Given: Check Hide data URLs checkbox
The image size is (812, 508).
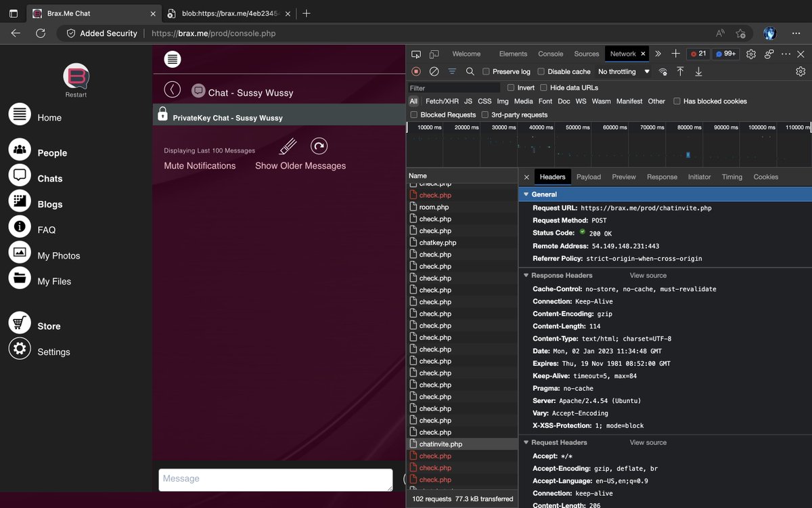Looking at the screenshot, I should click(x=544, y=87).
